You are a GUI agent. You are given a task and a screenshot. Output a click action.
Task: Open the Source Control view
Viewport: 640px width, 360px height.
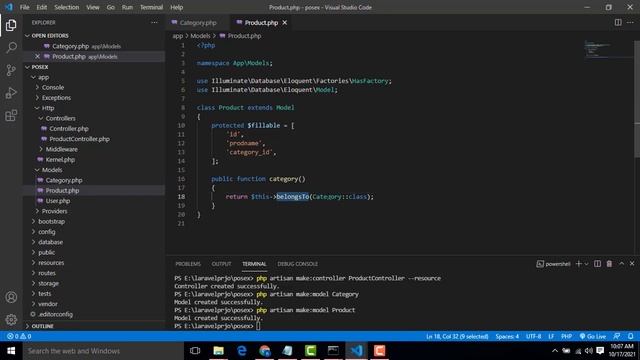point(11,70)
